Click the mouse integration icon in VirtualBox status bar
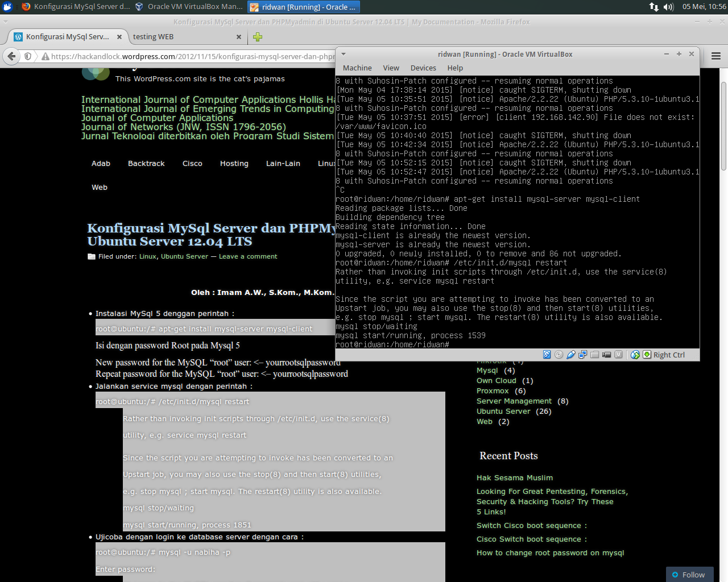Image resolution: width=728 pixels, height=582 pixels. (x=635, y=355)
